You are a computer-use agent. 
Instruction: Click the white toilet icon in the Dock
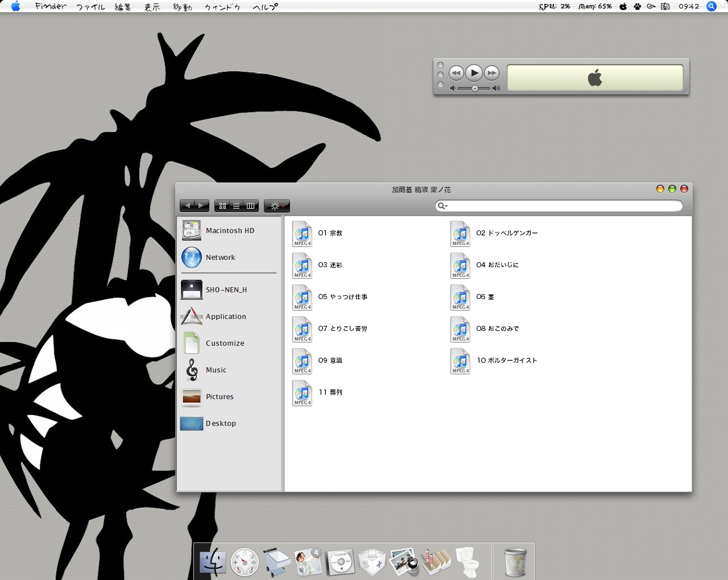468,562
